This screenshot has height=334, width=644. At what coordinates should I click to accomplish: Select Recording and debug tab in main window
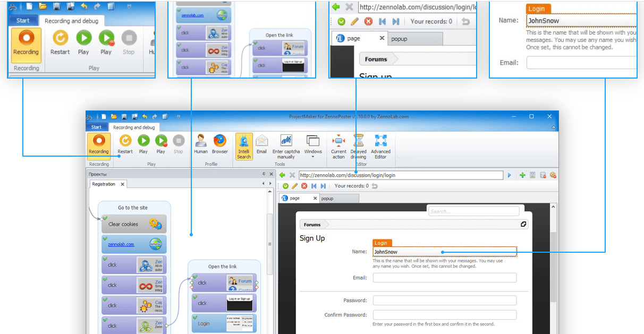point(134,127)
